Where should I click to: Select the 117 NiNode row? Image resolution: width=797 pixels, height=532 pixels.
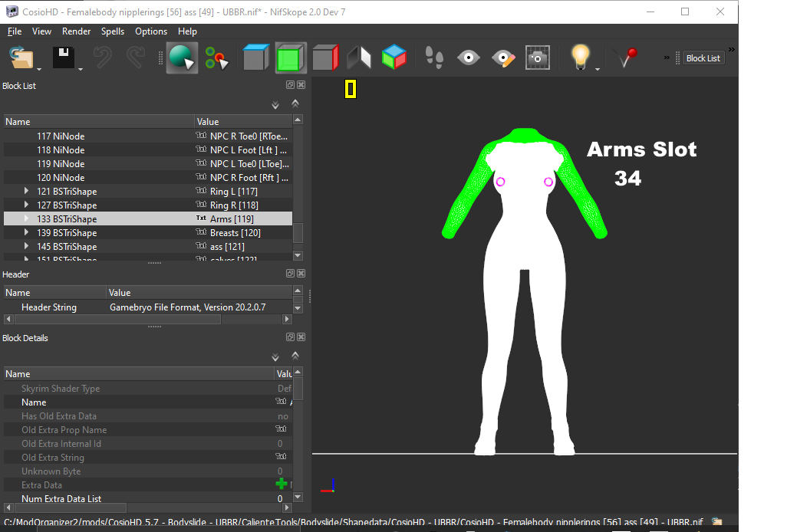point(148,136)
